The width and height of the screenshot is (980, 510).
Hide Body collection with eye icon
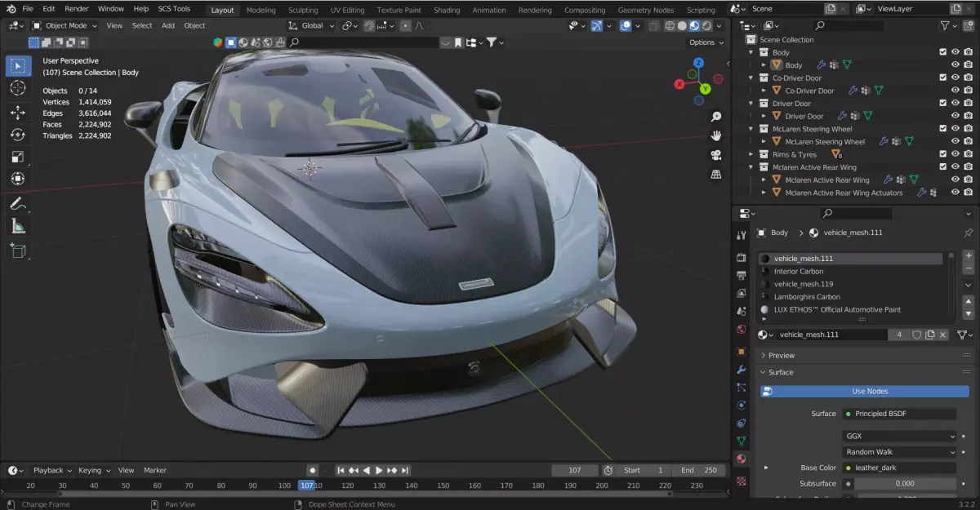click(x=955, y=52)
